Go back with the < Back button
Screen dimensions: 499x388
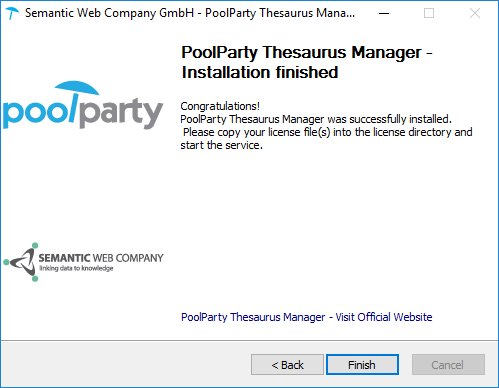[x=287, y=365]
